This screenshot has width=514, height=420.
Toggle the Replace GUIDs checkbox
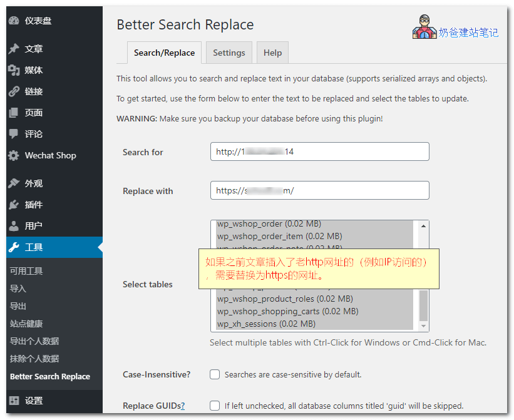coord(215,406)
